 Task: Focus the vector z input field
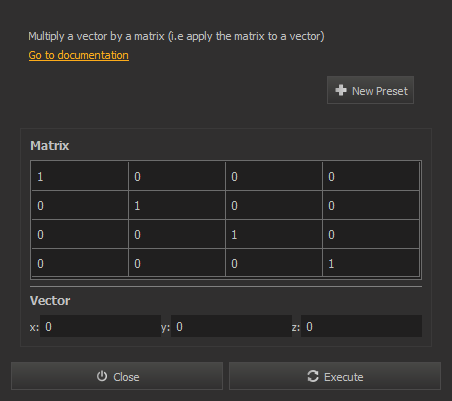[361, 326]
